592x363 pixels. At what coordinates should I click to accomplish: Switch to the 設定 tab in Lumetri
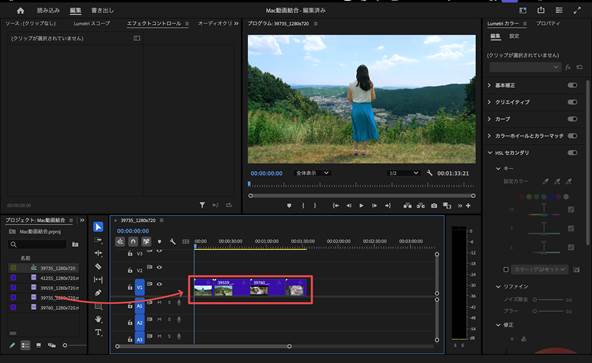[514, 36]
